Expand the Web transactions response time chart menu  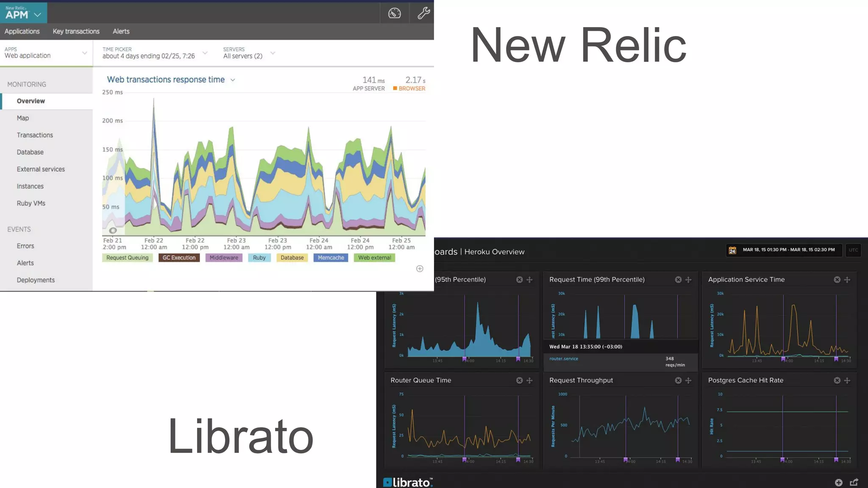click(x=233, y=80)
